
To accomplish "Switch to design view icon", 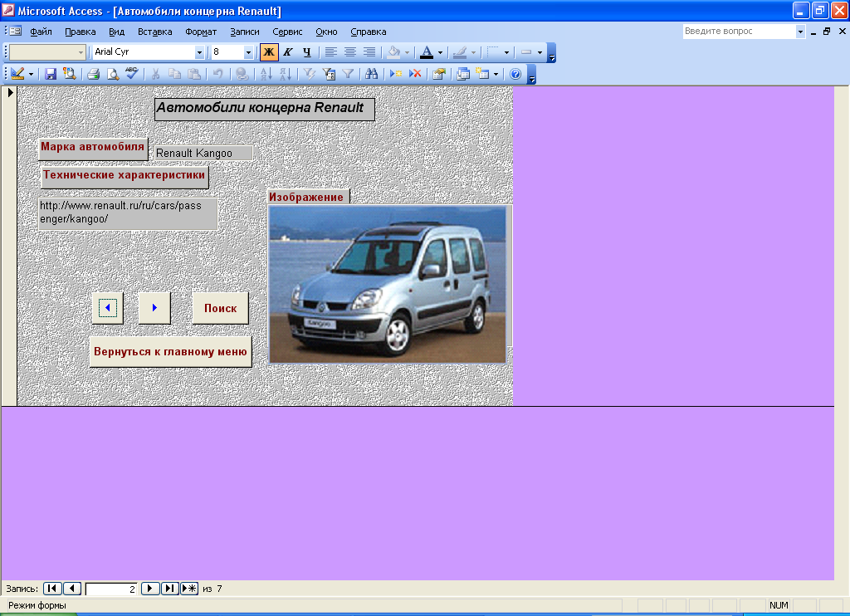I will [17, 74].
